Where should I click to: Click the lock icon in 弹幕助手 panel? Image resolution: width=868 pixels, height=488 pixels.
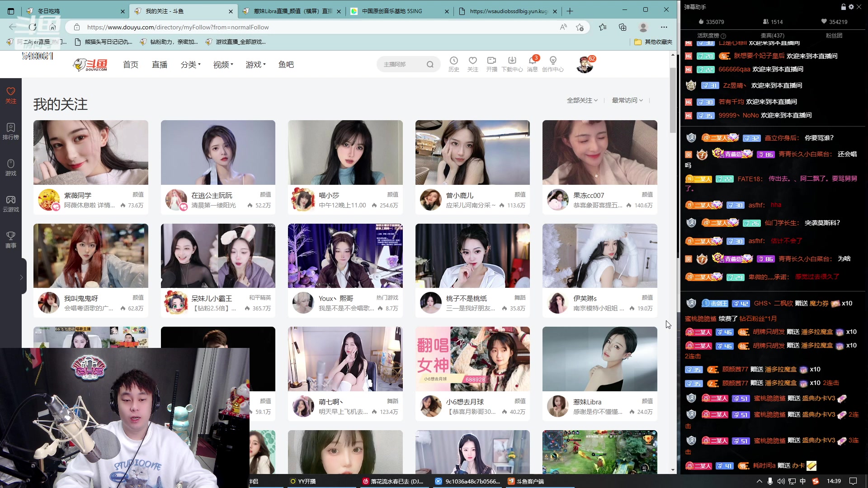click(843, 7)
